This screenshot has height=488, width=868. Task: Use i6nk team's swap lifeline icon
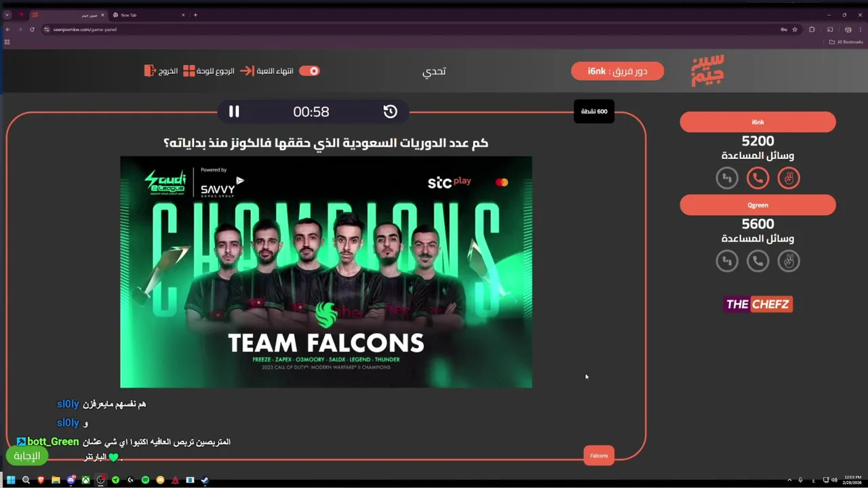coord(727,178)
